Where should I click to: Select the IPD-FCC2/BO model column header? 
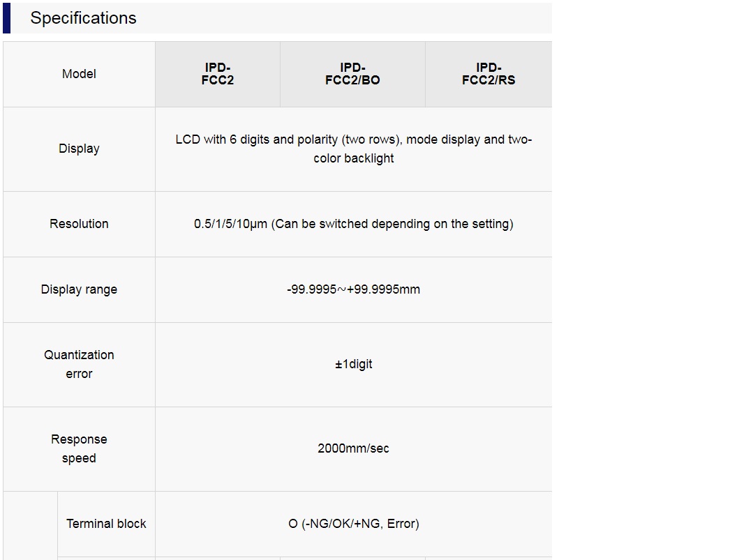pyautogui.click(x=352, y=74)
